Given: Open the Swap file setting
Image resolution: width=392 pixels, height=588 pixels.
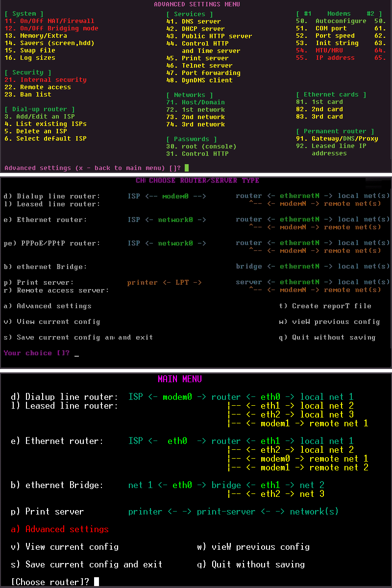Looking at the screenshot, I should pos(30,50).
